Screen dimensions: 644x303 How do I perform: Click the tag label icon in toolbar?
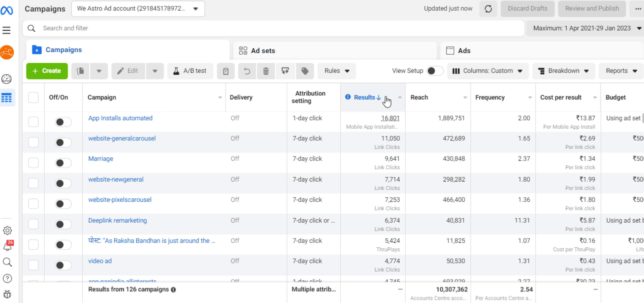point(305,71)
